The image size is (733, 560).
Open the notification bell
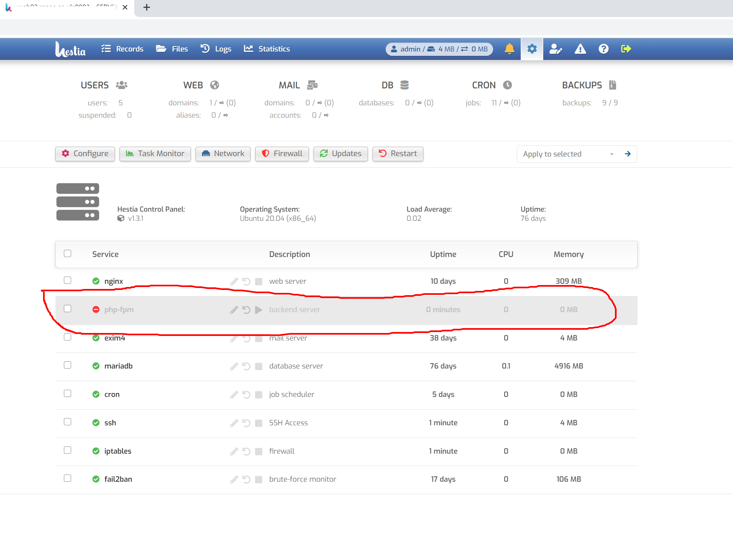tap(510, 49)
